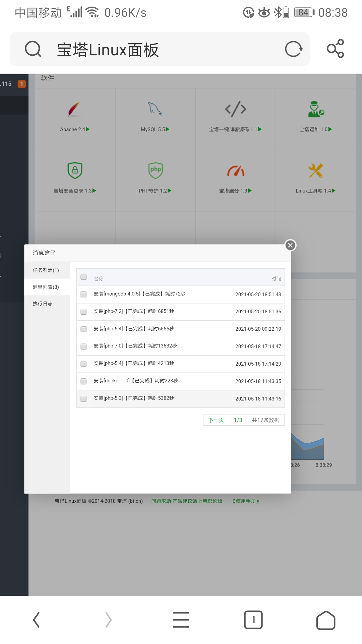Open the MySQL 5.5 dolphin icon
This screenshot has width=362, height=644.
[155, 109]
